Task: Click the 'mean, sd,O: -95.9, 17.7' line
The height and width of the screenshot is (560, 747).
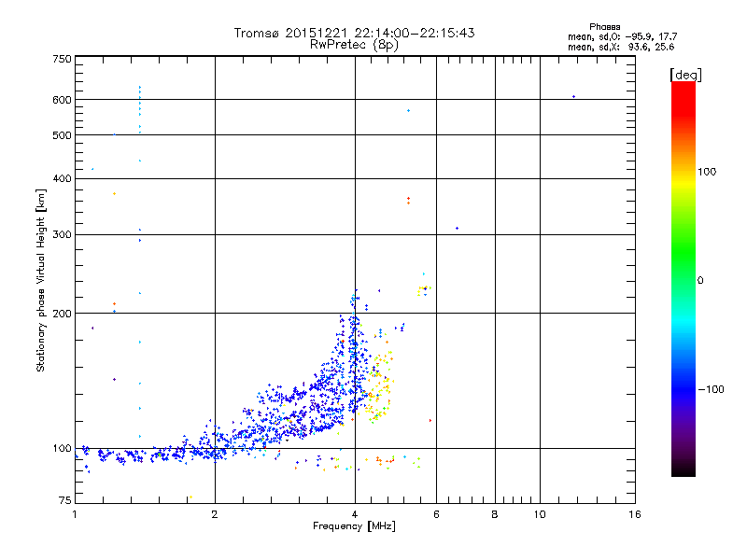Action: [x=622, y=36]
